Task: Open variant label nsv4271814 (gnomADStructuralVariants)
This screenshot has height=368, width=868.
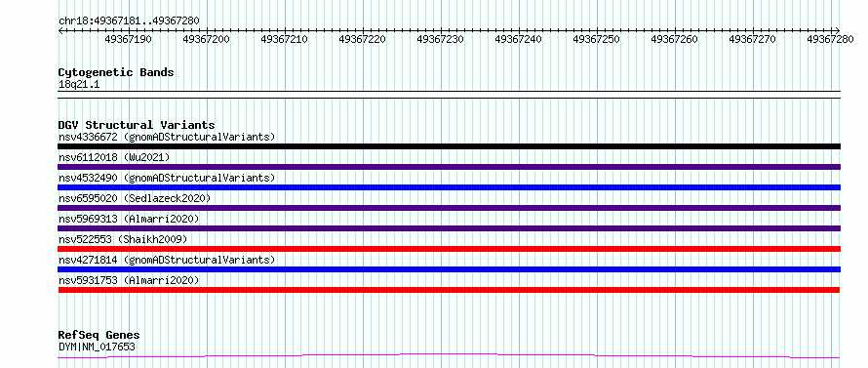Action: pyautogui.click(x=167, y=260)
